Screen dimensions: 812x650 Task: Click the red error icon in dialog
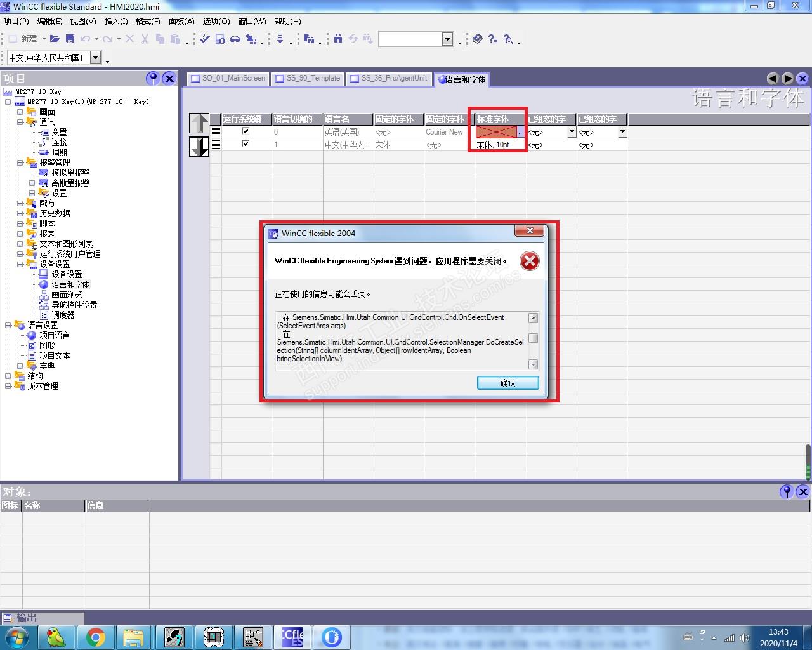(530, 261)
